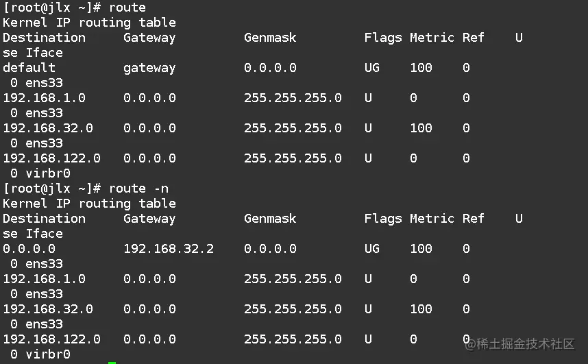Click the green terminal cursor block
Viewport: 588px width, 364px height.
point(112,362)
